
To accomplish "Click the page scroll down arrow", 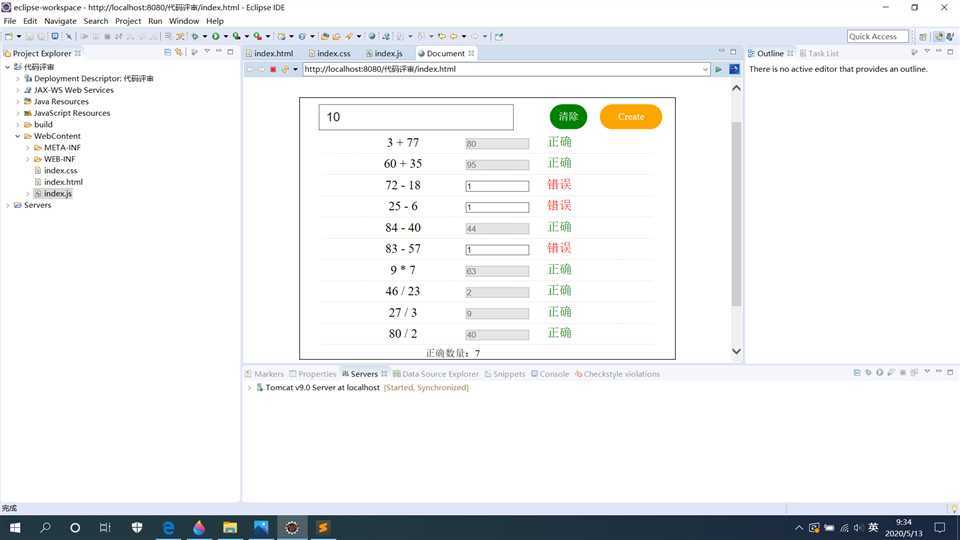I will click(737, 351).
